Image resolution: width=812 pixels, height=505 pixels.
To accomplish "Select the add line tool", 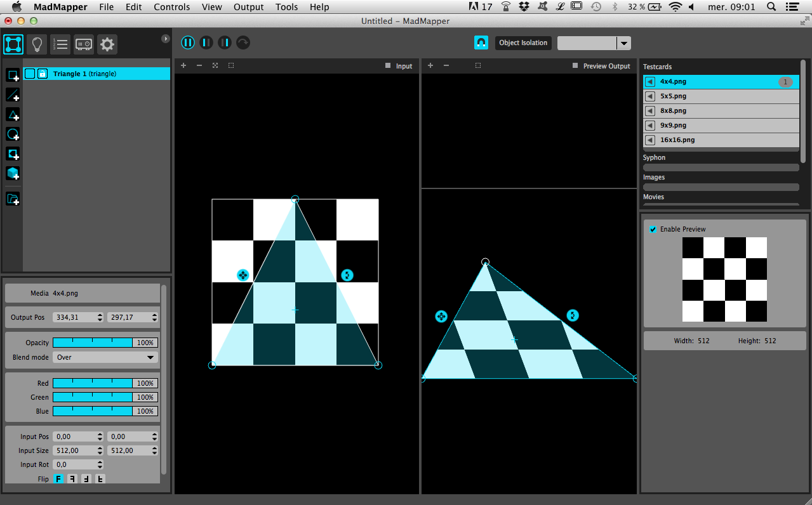I will (x=13, y=95).
